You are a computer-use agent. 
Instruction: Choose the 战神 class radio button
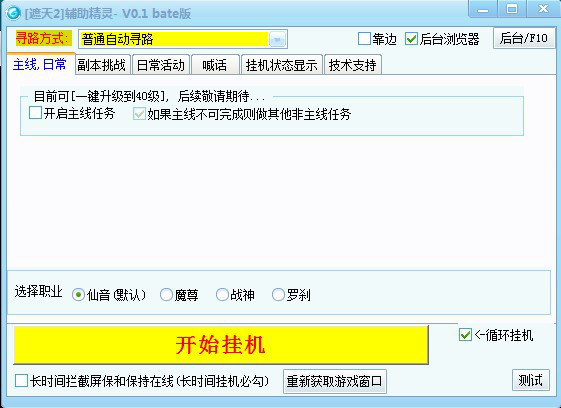point(222,295)
